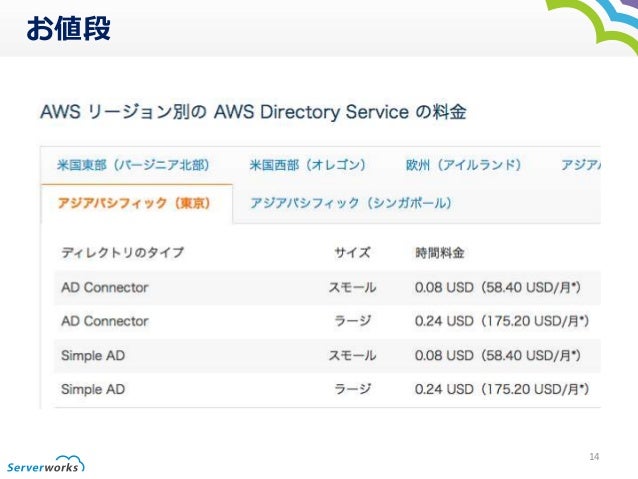Image resolution: width=638 pixels, height=479 pixels.
Task: Click the Serverworks logo
Action: tap(46, 464)
